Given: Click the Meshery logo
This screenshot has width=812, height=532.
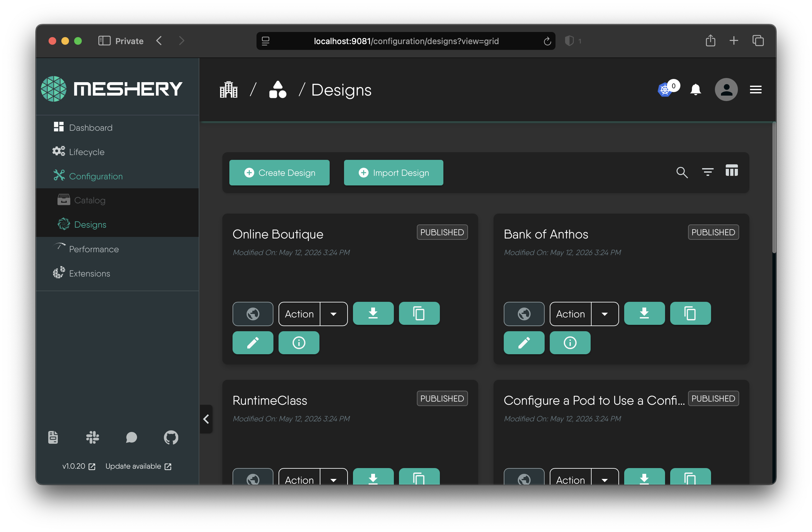Looking at the screenshot, I should (111, 89).
